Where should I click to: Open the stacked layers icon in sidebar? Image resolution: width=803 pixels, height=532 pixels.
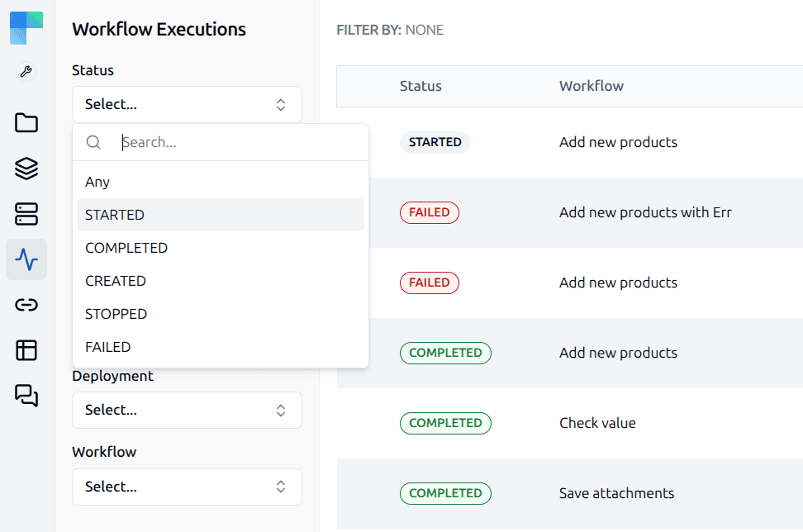[26, 169]
